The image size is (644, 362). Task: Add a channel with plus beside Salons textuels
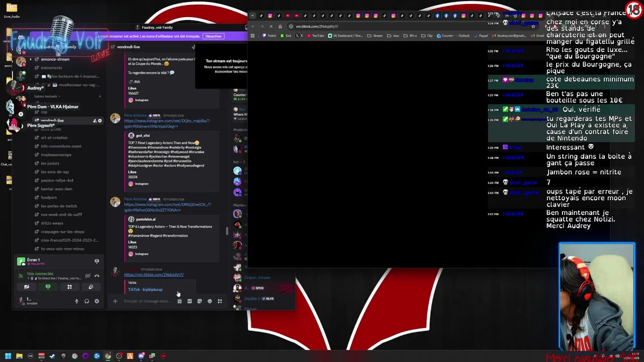pyautogui.click(x=99, y=96)
